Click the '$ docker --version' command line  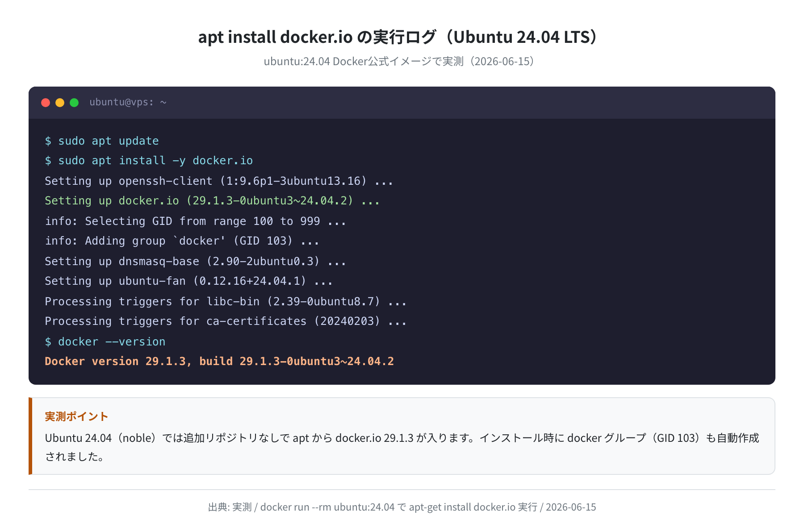point(105,341)
